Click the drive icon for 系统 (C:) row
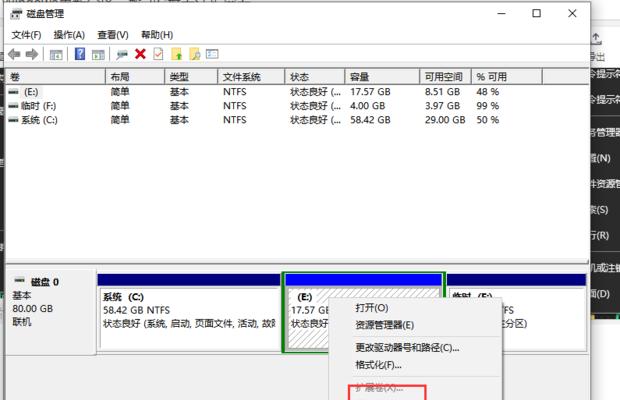Image resolution: width=620 pixels, height=400 pixels. [x=13, y=120]
